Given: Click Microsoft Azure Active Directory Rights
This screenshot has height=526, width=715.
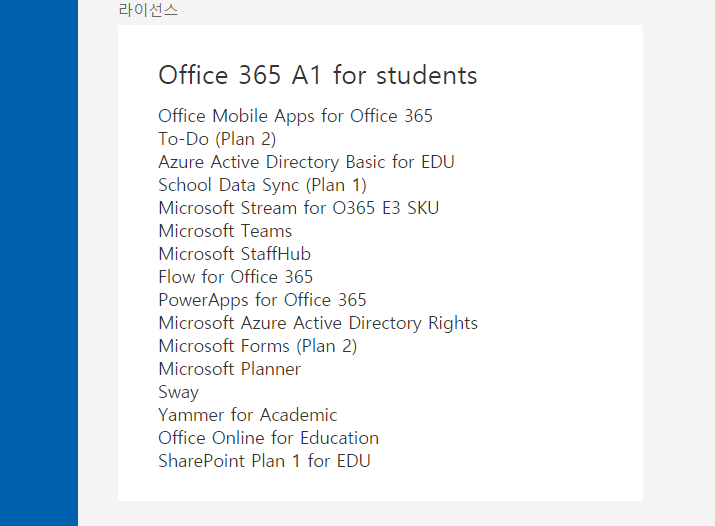Looking at the screenshot, I should pyautogui.click(x=318, y=323).
